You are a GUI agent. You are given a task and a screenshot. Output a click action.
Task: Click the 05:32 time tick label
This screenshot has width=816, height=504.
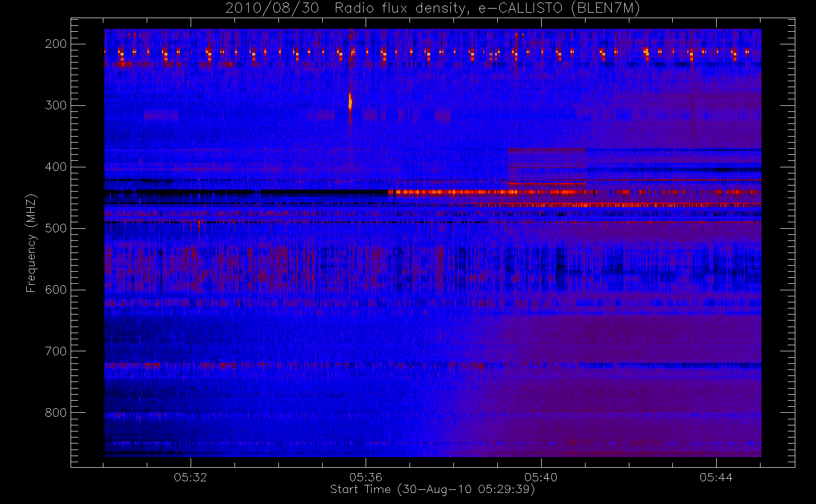click(x=191, y=477)
